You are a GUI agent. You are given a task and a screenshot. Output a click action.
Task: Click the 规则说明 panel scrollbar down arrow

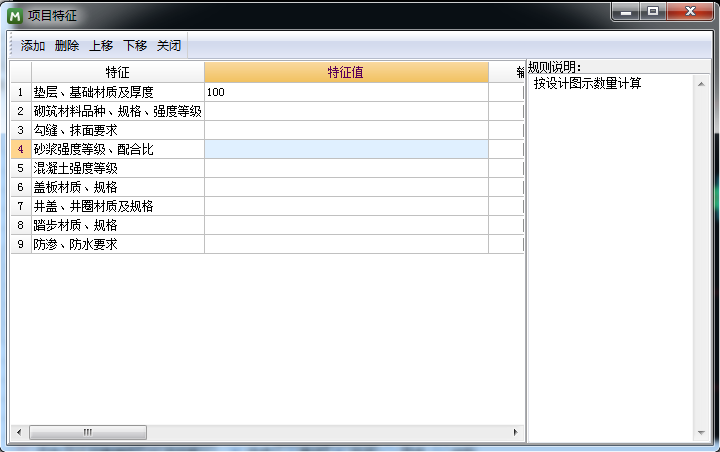(x=701, y=433)
